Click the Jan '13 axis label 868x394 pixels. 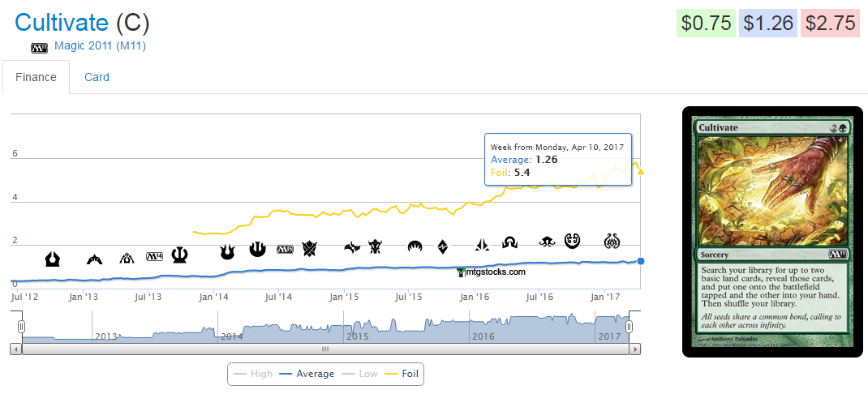(x=84, y=298)
